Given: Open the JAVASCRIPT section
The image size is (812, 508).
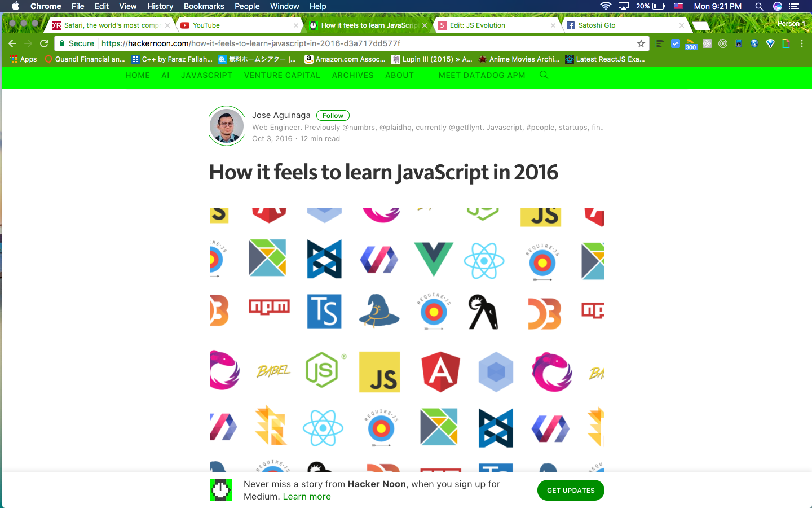Looking at the screenshot, I should pyautogui.click(x=206, y=75).
